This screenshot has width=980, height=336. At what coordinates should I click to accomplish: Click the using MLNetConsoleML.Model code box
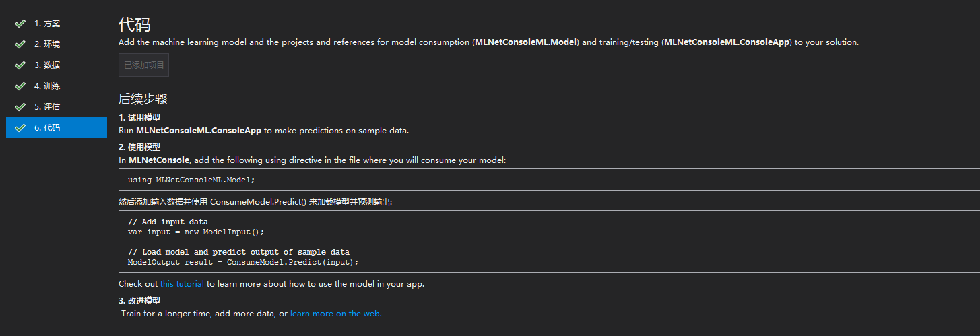(549, 180)
